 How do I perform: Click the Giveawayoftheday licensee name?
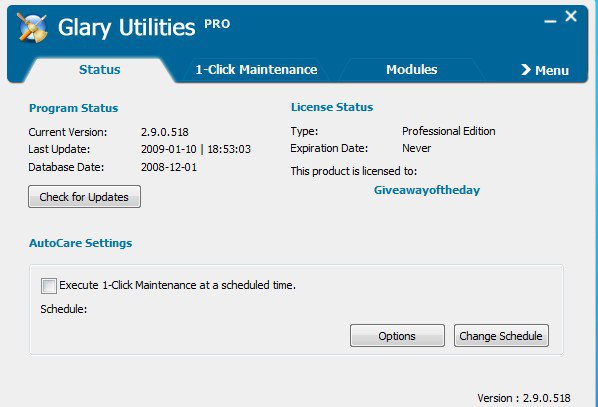pos(427,190)
